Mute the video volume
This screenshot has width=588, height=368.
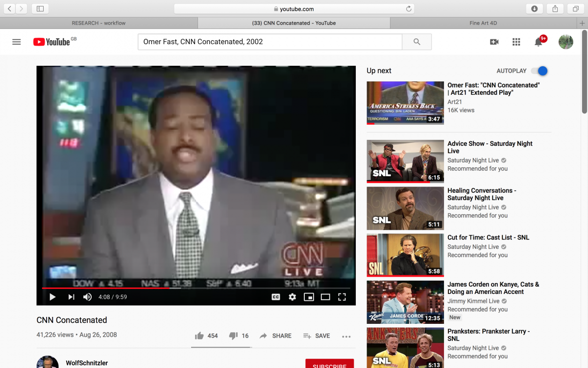click(x=88, y=297)
